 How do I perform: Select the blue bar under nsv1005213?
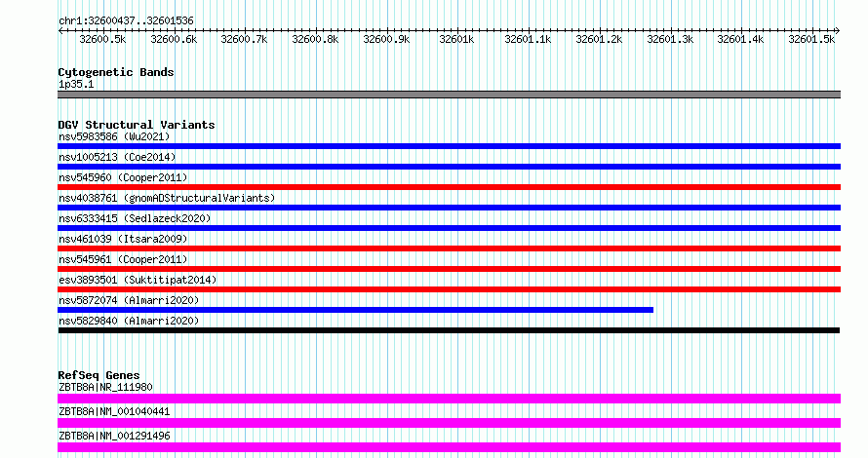(x=449, y=167)
